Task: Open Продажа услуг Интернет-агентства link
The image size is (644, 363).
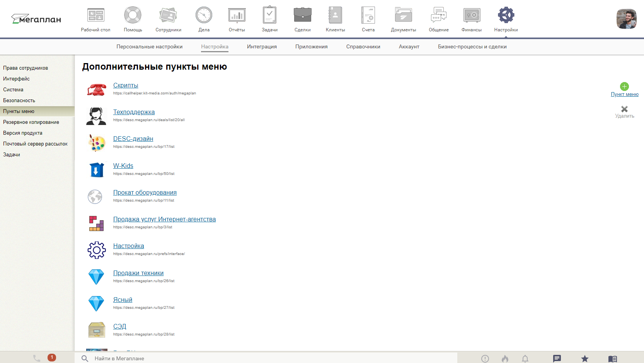Action: click(164, 219)
